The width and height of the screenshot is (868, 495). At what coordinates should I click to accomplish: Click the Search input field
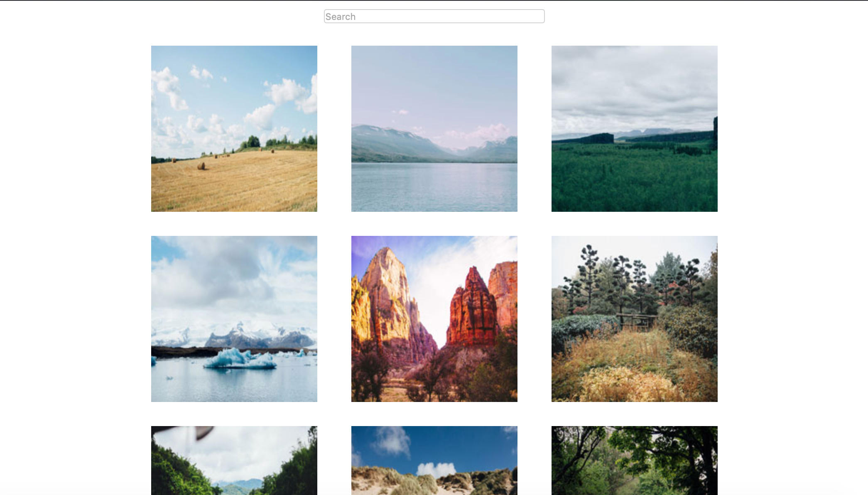click(x=434, y=17)
